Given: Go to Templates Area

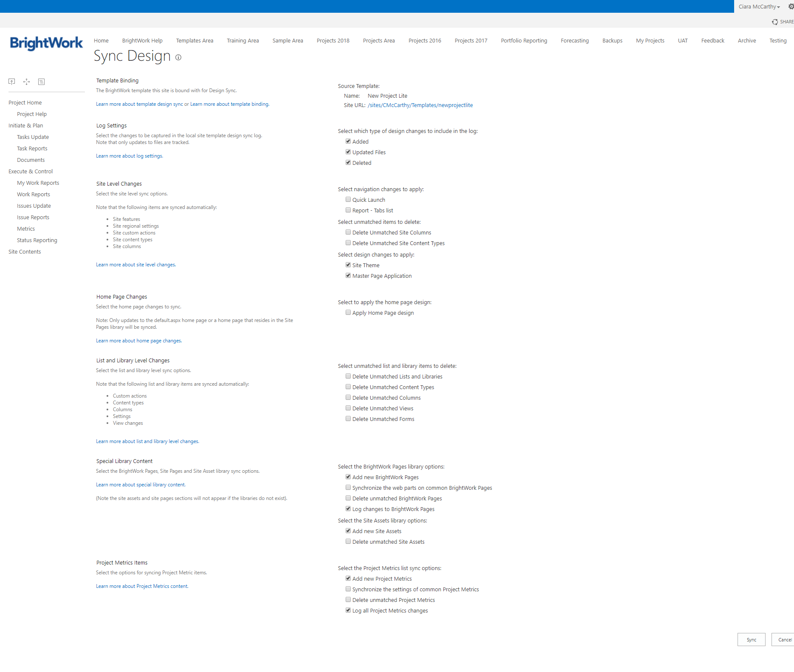Looking at the screenshot, I should pyautogui.click(x=194, y=40).
